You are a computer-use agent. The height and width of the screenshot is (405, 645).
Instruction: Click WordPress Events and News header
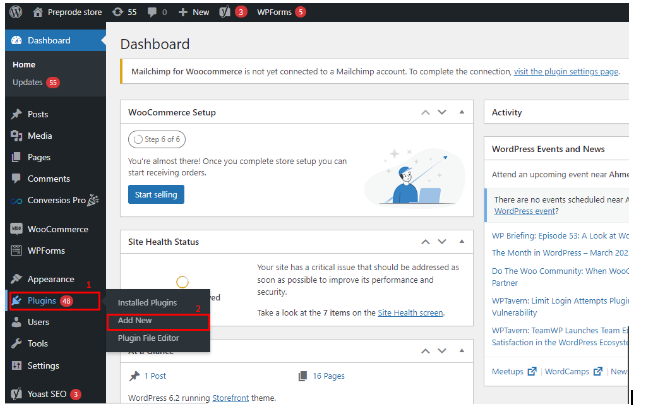(557, 149)
